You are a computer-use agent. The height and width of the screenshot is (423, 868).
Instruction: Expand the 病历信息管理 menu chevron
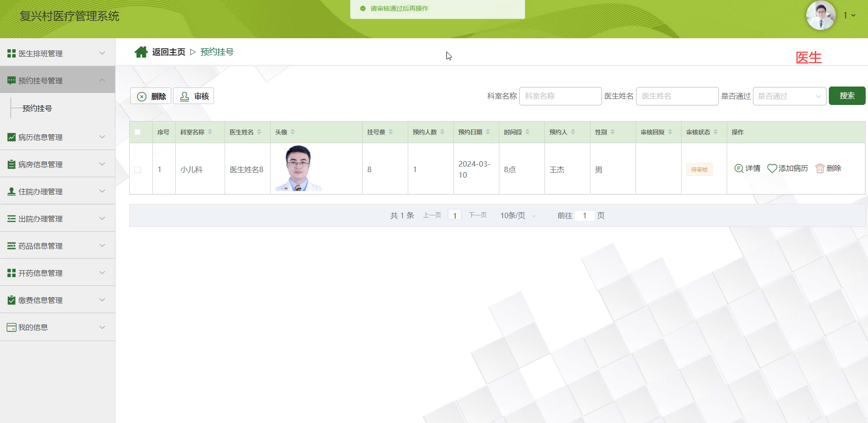[x=102, y=137]
